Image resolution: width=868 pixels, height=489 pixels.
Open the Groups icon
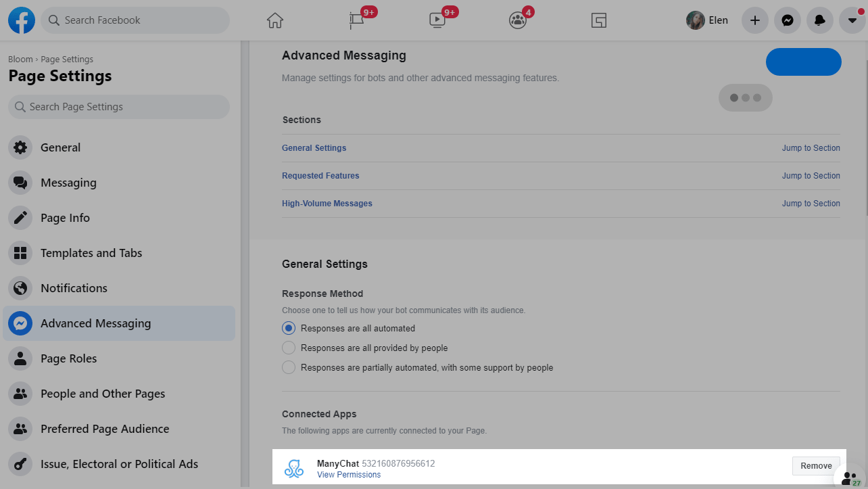click(517, 20)
